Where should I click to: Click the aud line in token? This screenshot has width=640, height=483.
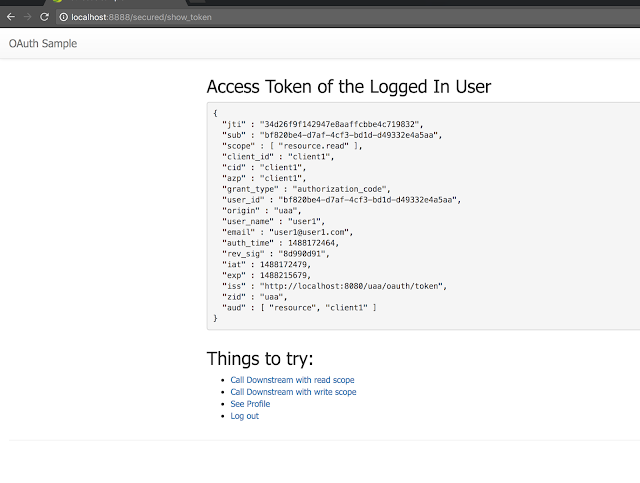tap(299, 307)
